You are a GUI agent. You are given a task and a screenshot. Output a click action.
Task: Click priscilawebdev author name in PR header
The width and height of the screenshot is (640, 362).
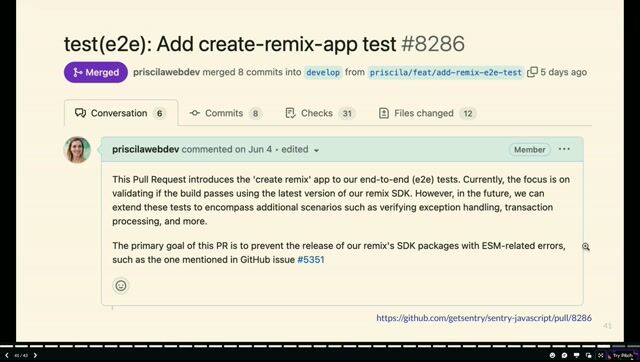(x=167, y=72)
